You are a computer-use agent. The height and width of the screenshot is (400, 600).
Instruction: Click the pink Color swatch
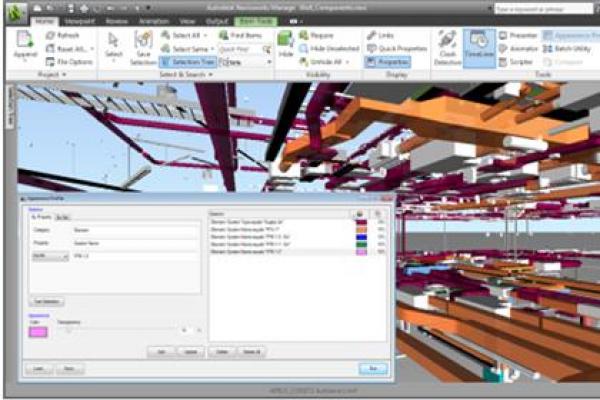tap(37, 330)
